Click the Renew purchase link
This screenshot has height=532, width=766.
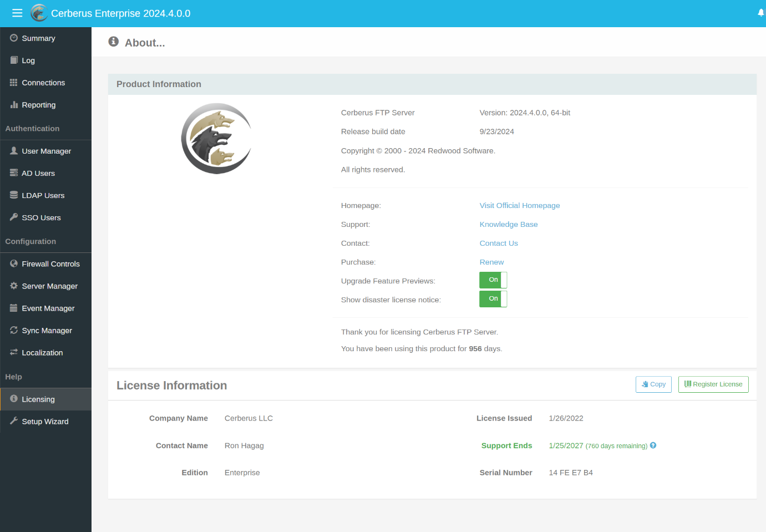tap(491, 262)
